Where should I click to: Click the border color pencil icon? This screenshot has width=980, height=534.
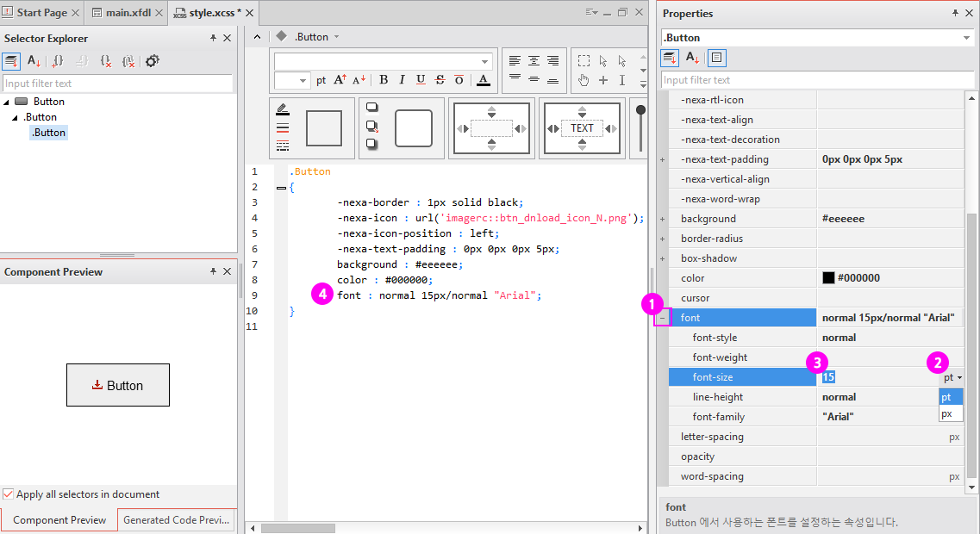[283, 109]
